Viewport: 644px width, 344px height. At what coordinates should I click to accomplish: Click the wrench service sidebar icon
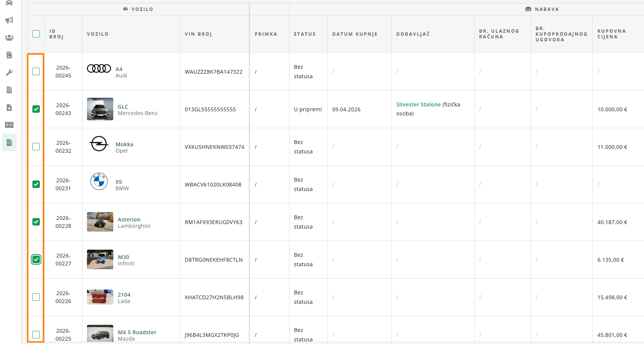(x=9, y=73)
